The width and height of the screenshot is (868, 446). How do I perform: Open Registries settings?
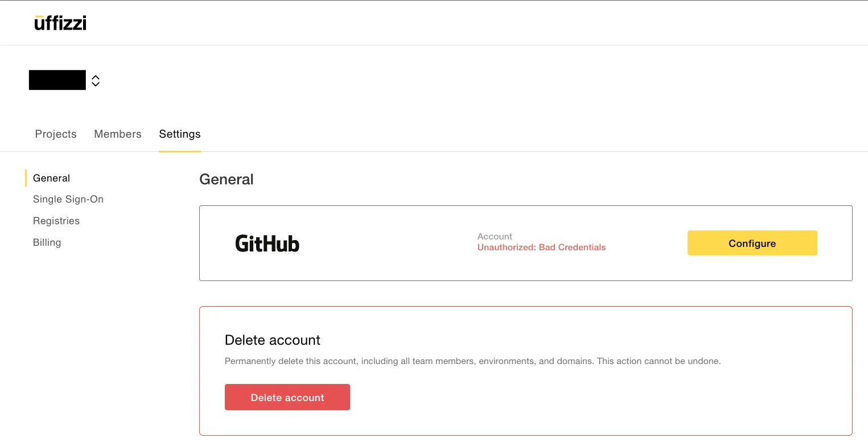[x=56, y=221]
